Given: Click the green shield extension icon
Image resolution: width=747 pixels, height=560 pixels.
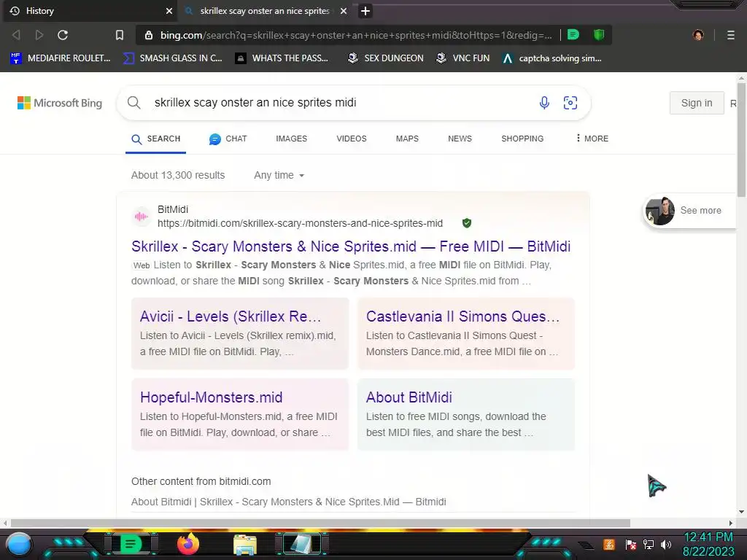Looking at the screenshot, I should [x=599, y=34].
